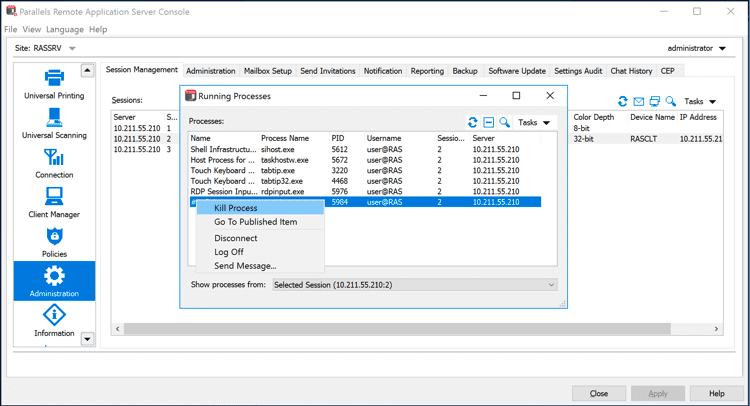
Task: Open the Policies category
Action: tap(54, 242)
